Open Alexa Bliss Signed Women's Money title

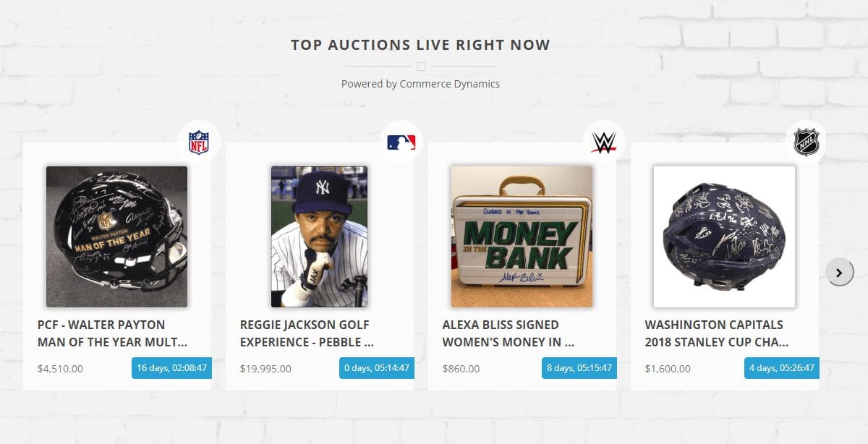(509, 333)
